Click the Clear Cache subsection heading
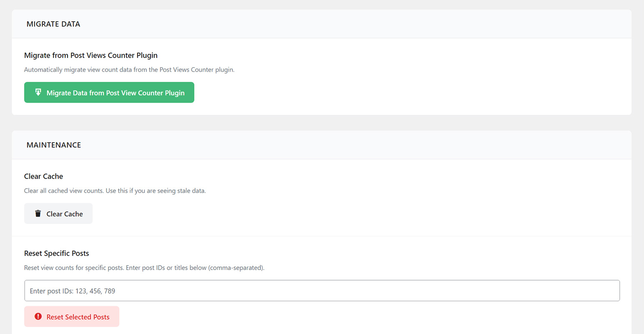Image resolution: width=644 pixels, height=334 pixels. (43, 177)
